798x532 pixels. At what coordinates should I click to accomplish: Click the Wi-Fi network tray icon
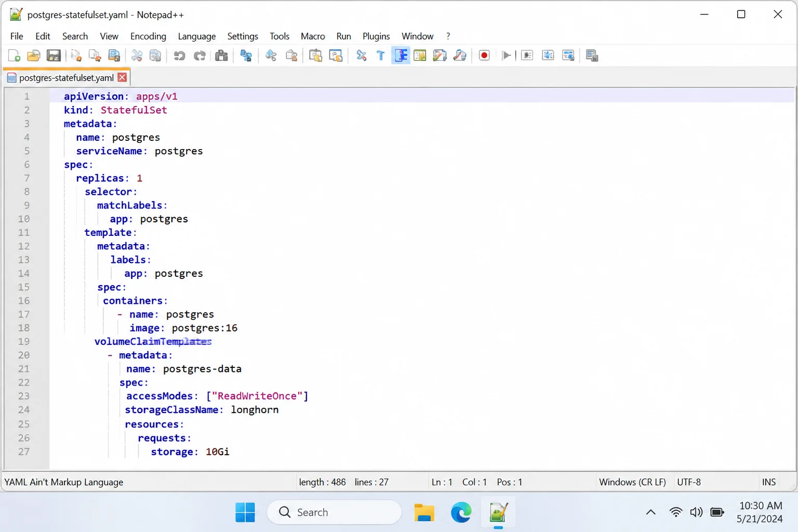click(676, 512)
